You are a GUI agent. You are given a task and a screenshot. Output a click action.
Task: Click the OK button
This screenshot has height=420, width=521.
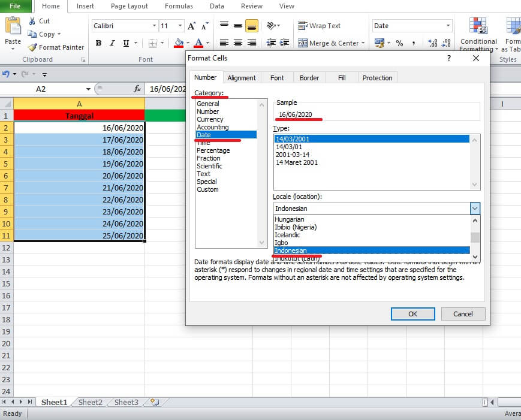pyautogui.click(x=412, y=313)
